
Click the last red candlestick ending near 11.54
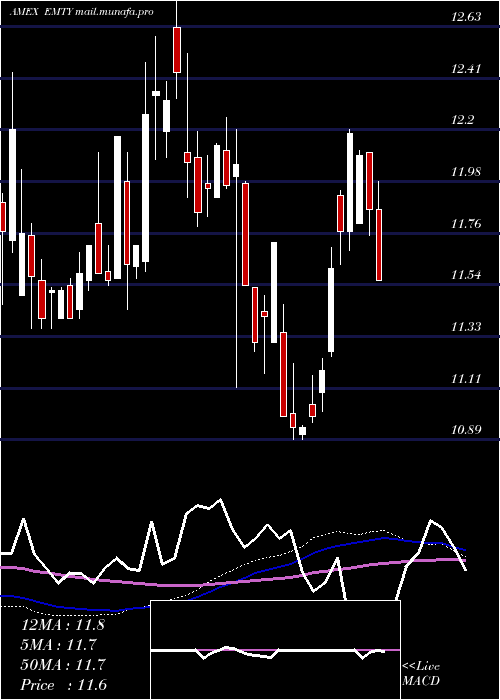tap(379, 245)
